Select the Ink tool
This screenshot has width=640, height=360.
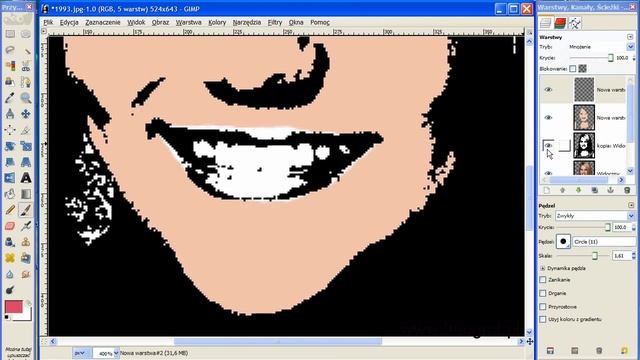pos(10,242)
